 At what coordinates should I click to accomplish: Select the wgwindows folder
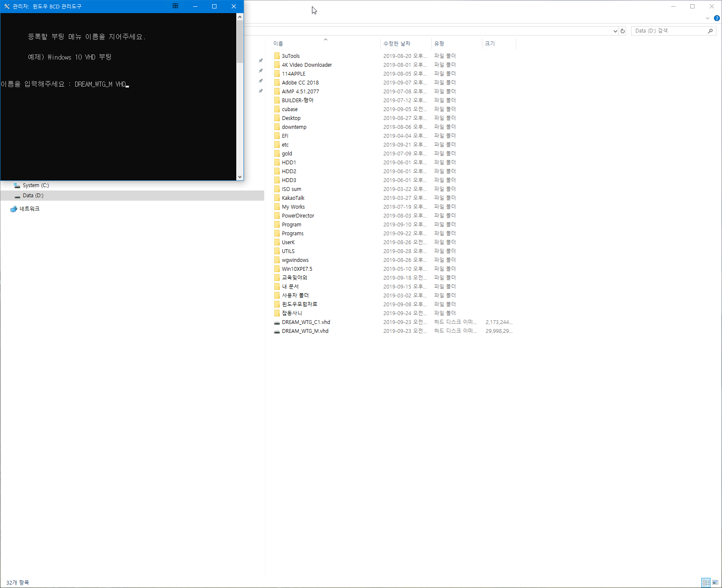pyautogui.click(x=295, y=260)
